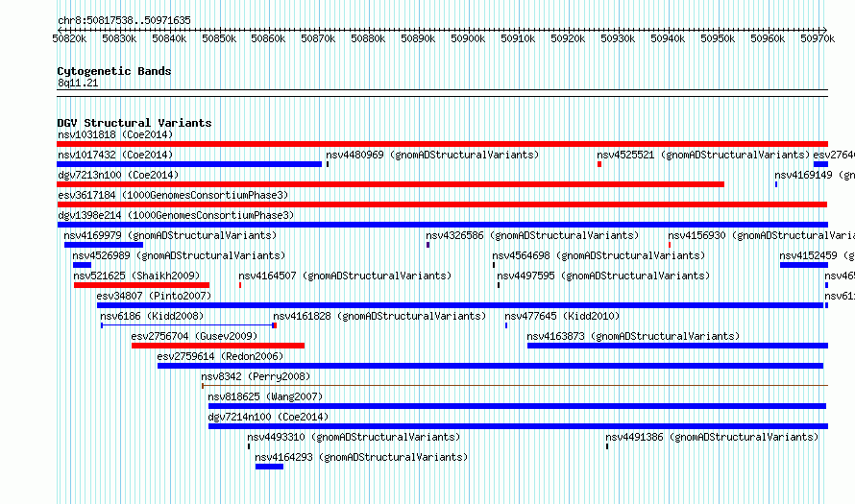The height and width of the screenshot is (504, 855).
Task: Click the nsv4152459 variant label
Action: coord(817,255)
